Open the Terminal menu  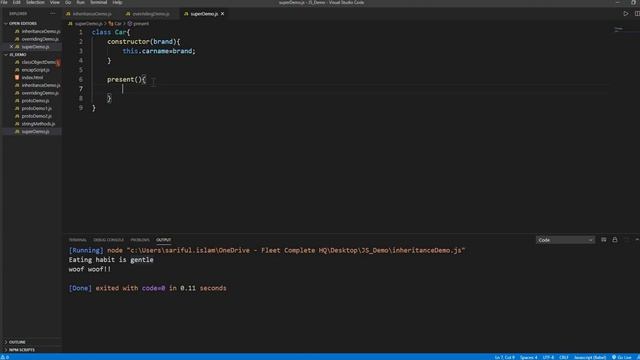[x=98, y=2]
